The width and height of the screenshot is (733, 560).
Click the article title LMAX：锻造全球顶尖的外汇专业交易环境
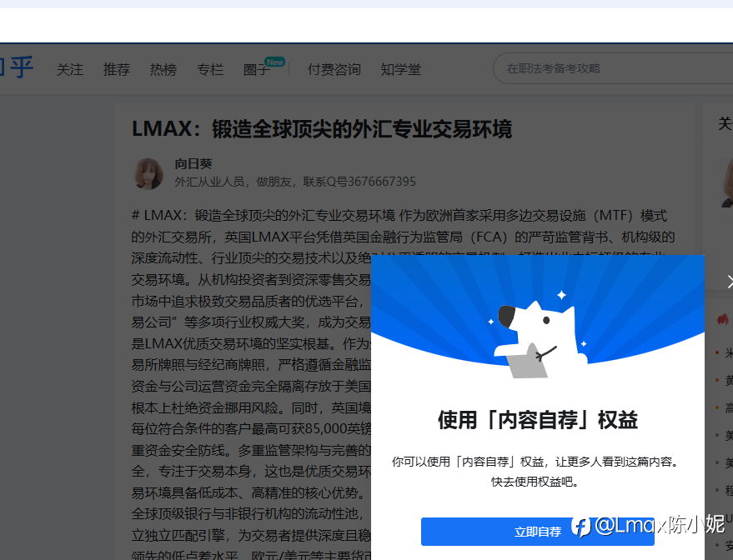322,129
